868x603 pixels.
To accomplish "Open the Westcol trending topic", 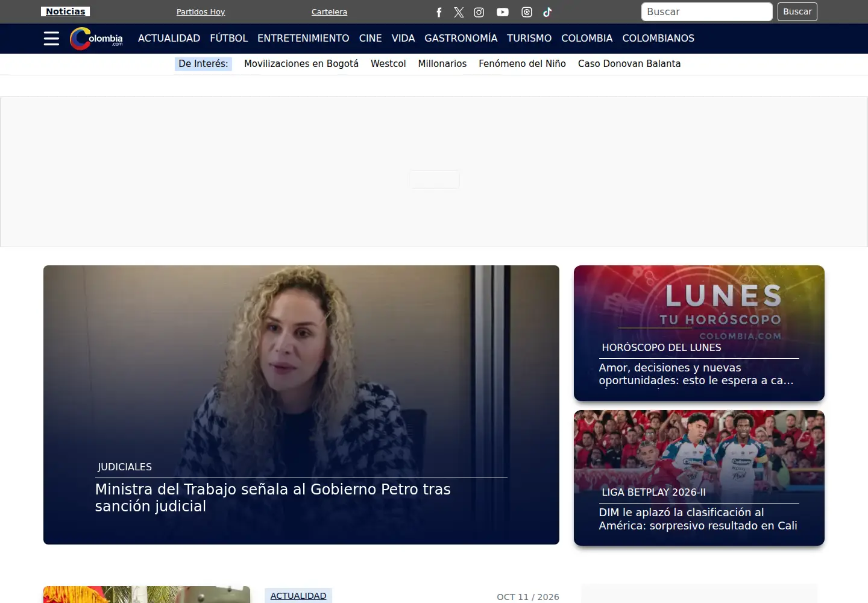I will point(388,64).
